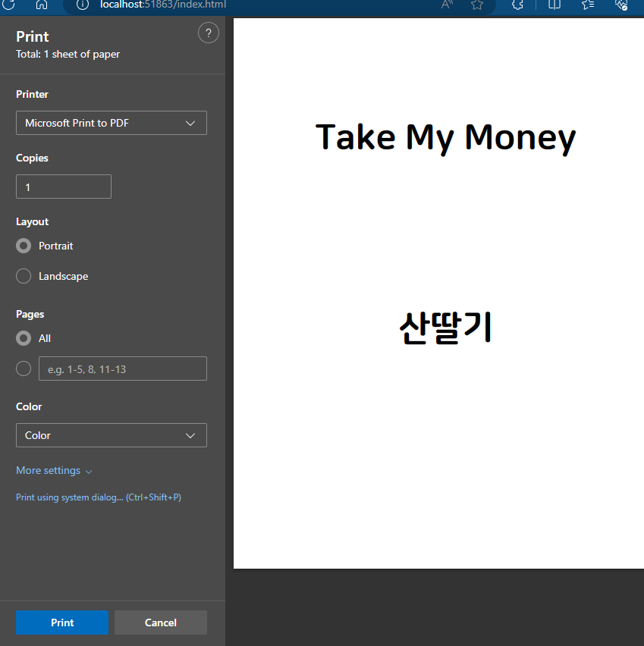This screenshot has width=644, height=646.
Task: Click the Copies number field
Action: tap(64, 187)
